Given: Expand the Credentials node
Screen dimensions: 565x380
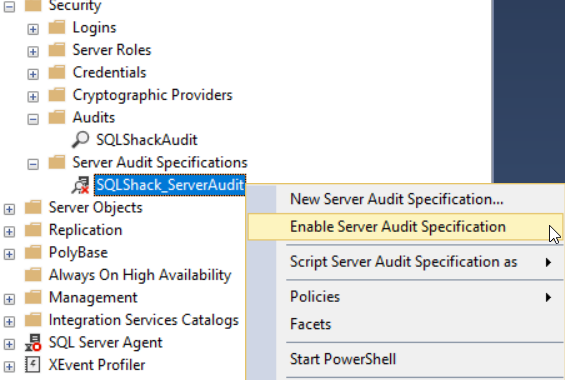Looking at the screenshot, I should [33, 74].
